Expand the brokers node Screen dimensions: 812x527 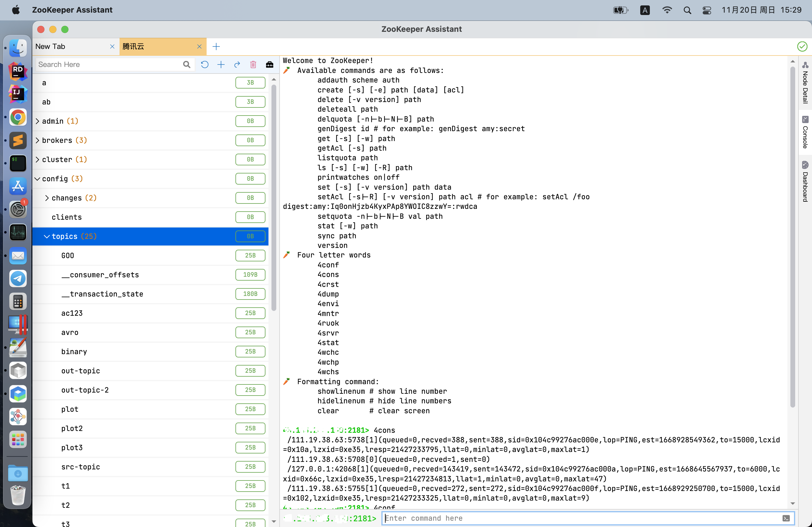pos(38,140)
